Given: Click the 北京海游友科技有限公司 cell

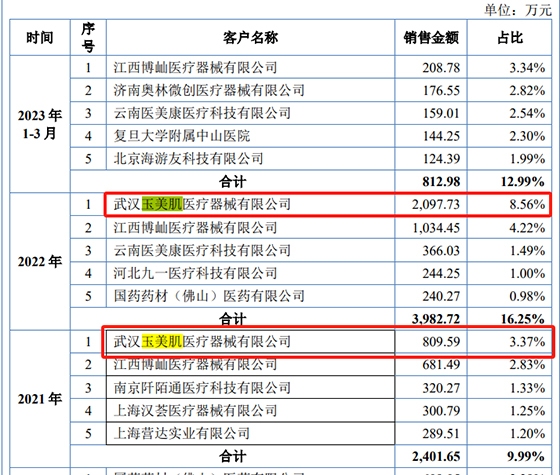Looking at the screenshot, I should pyautogui.click(x=250, y=159).
